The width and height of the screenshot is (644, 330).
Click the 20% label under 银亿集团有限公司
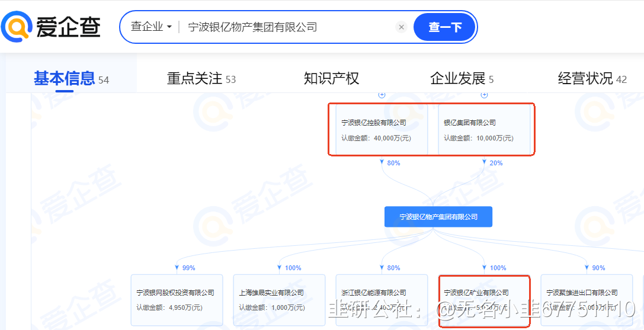(496, 163)
